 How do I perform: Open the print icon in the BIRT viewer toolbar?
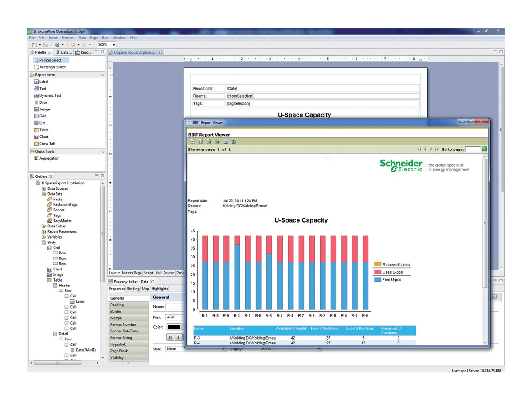(226, 141)
